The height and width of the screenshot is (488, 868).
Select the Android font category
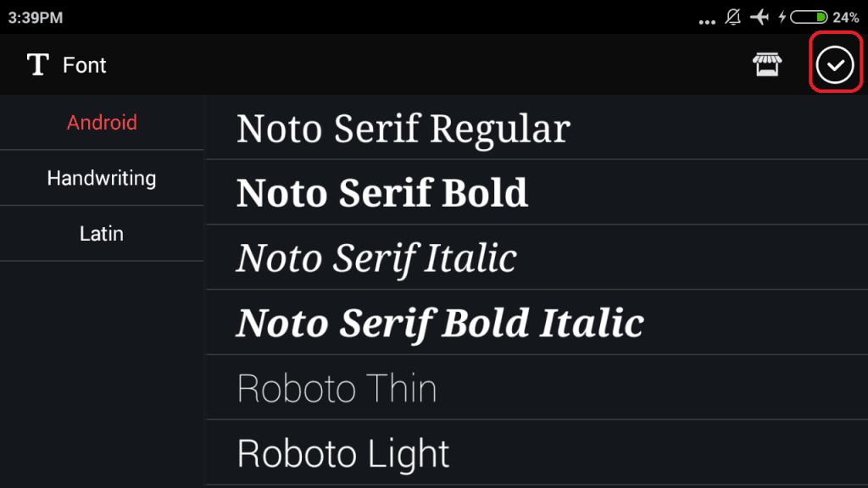(x=102, y=123)
